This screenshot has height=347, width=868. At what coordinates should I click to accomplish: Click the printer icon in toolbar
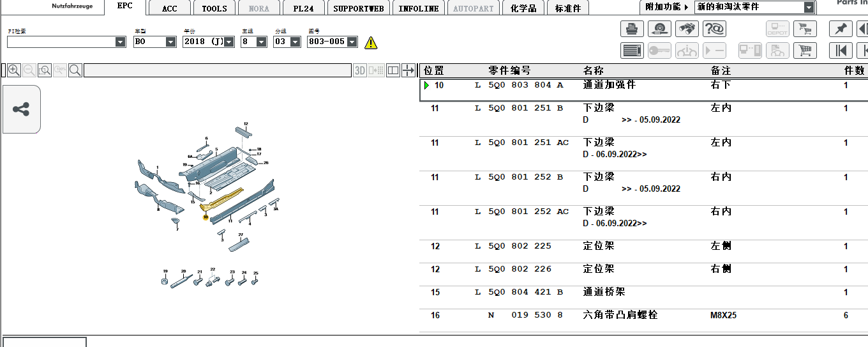click(632, 29)
